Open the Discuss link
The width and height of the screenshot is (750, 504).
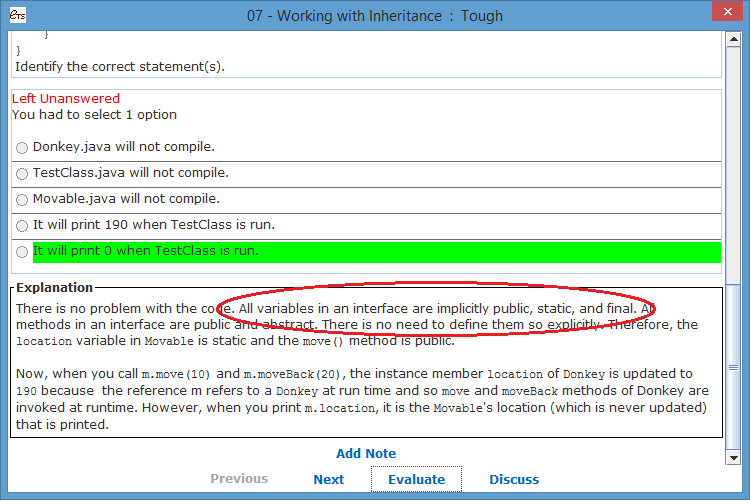514,479
